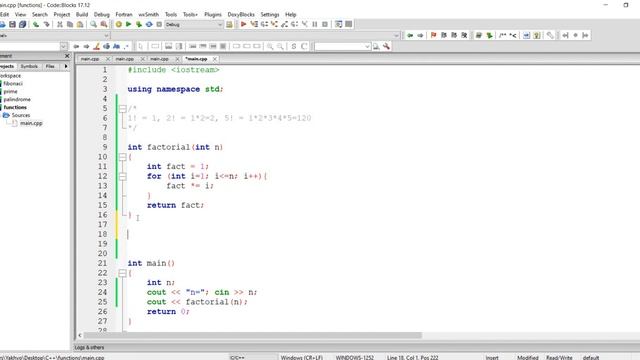Open the Search menu
Viewport: 640px width, 360px height.
click(40, 14)
